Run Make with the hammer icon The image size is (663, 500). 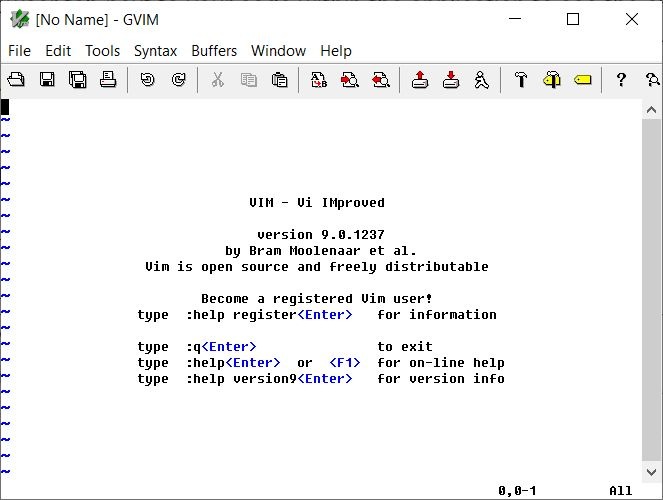point(521,79)
